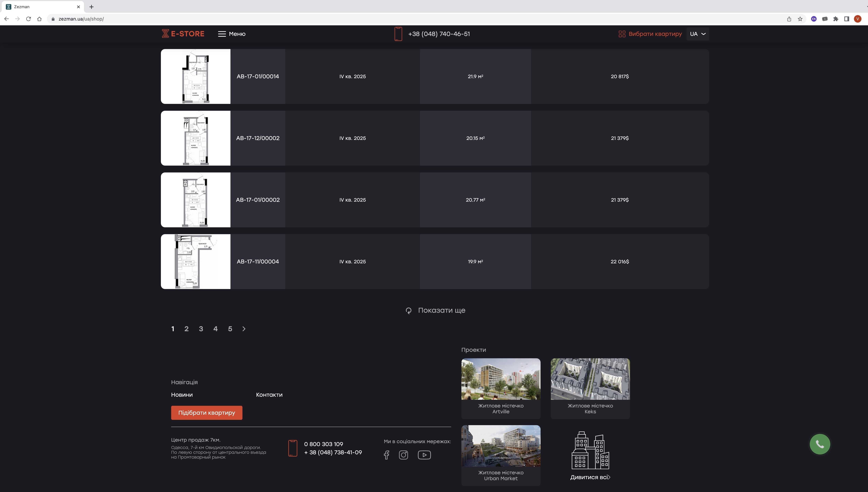The width and height of the screenshot is (868, 492).
Task: Open the YouTube channel icon
Action: pyautogui.click(x=424, y=455)
